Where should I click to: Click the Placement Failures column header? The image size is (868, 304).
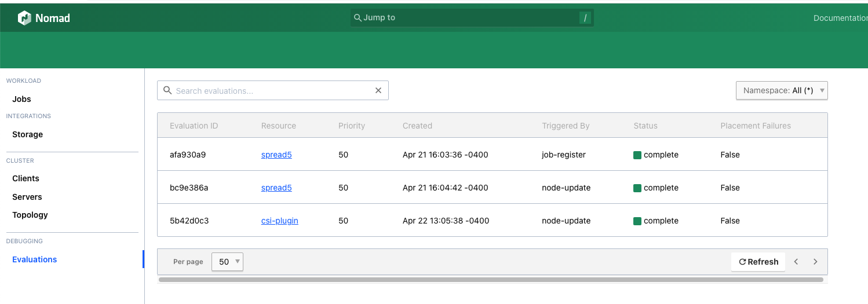tap(756, 126)
